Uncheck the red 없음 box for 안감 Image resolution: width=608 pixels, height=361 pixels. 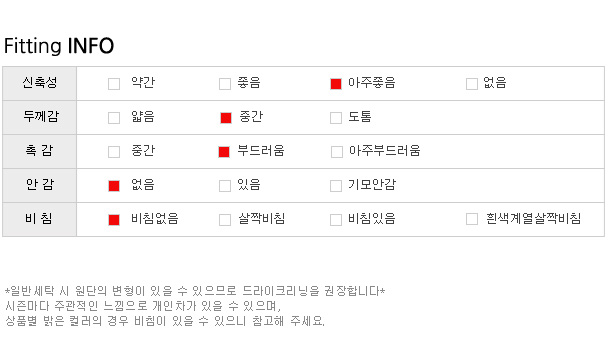tap(114, 186)
